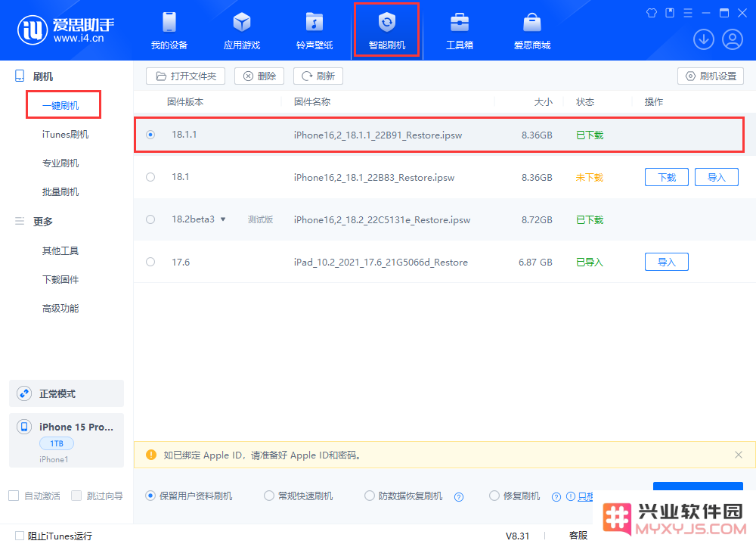The width and height of the screenshot is (756, 547).
Task: Choose 防数据恢复刷机 option
Action: coord(370,496)
